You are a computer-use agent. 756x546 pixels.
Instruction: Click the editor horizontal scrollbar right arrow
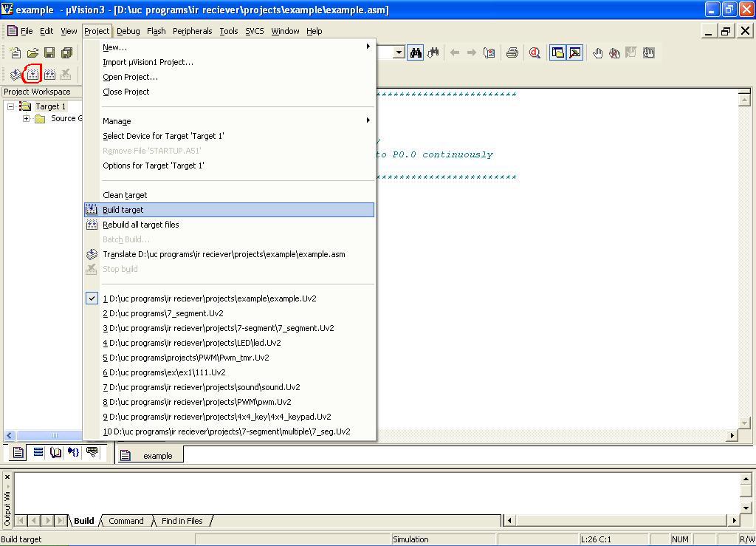pyautogui.click(x=732, y=435)
